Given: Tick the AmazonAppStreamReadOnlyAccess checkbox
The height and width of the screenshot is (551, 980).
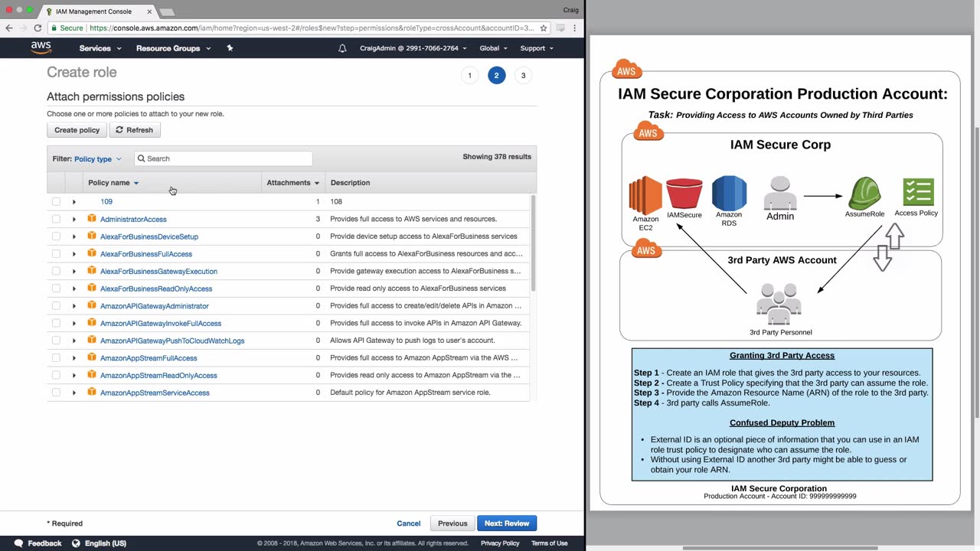Looking at the screenshot, I should coord(56,375).
